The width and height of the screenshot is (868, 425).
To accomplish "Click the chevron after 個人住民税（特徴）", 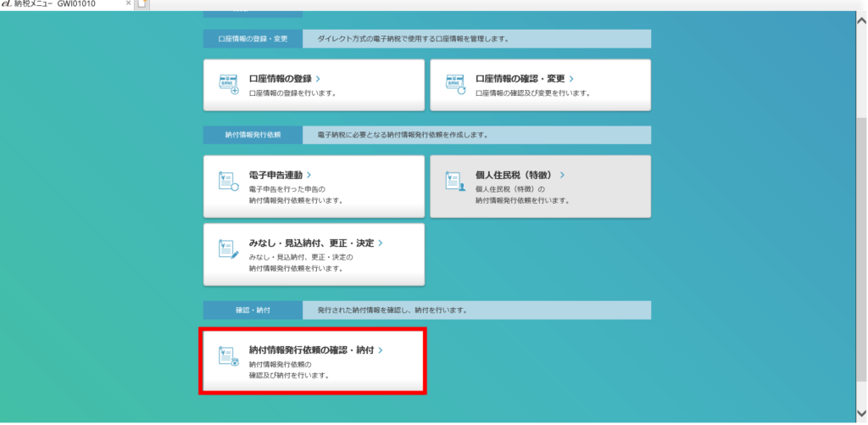I will (562, 175).
